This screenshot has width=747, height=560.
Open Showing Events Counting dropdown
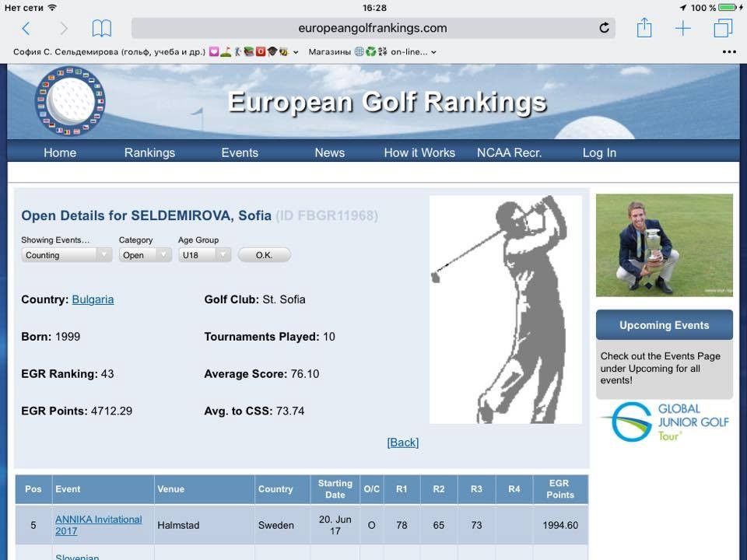click(x=66, y=255)
